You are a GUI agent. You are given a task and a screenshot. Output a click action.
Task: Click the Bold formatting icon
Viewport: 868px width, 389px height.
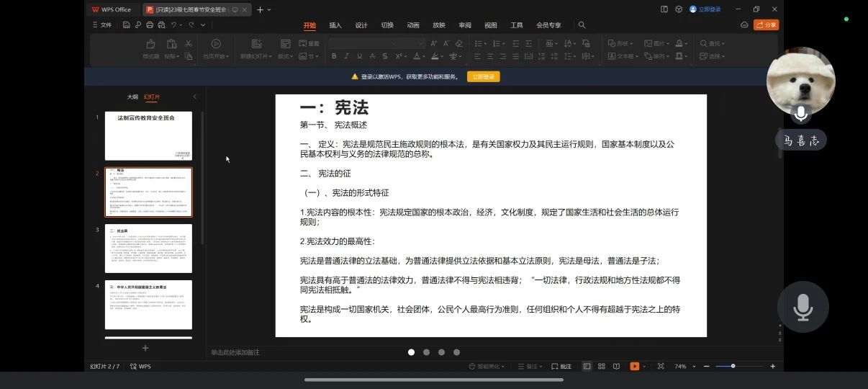[334, 56]
